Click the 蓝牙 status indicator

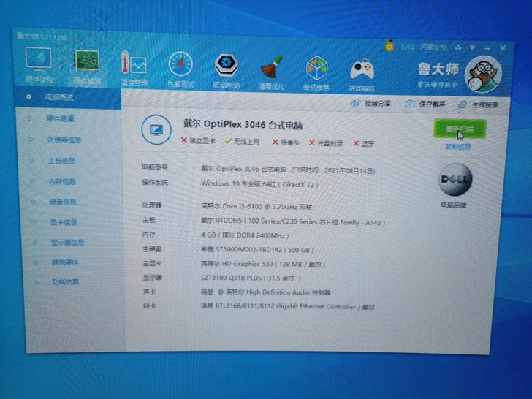363,144
